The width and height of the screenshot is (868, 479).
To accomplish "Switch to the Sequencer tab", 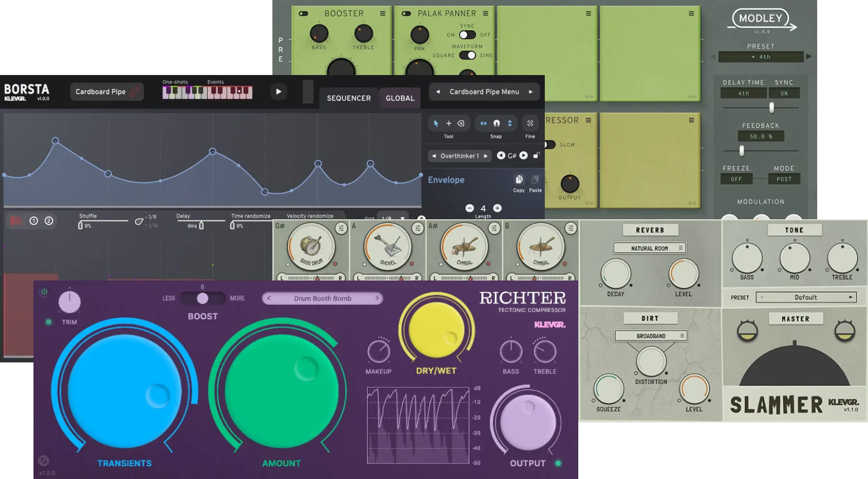I will 349,98.
